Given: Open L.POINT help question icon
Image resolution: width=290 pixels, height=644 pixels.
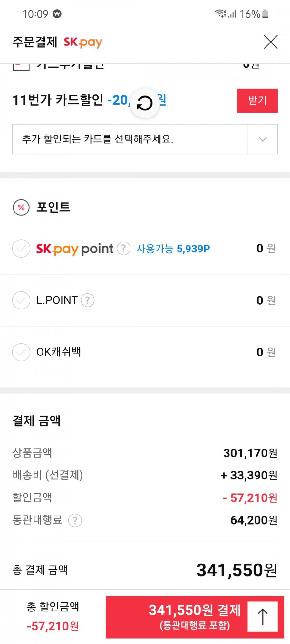Looking at the screenshot, I should click(x=87, y=300).
